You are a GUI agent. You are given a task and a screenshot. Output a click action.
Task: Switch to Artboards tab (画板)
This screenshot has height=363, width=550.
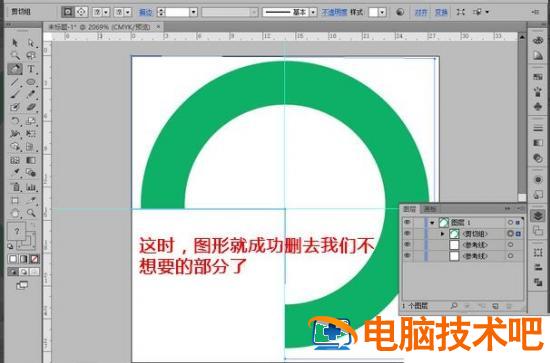[x=430, y=209]
